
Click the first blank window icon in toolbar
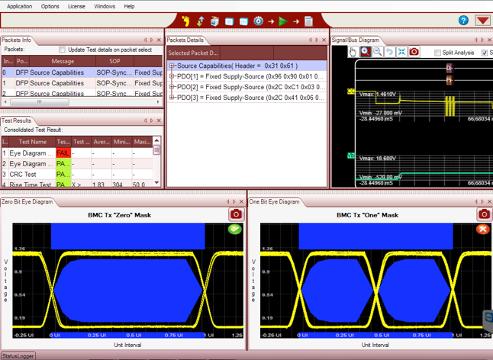click(x=229, y=22)
